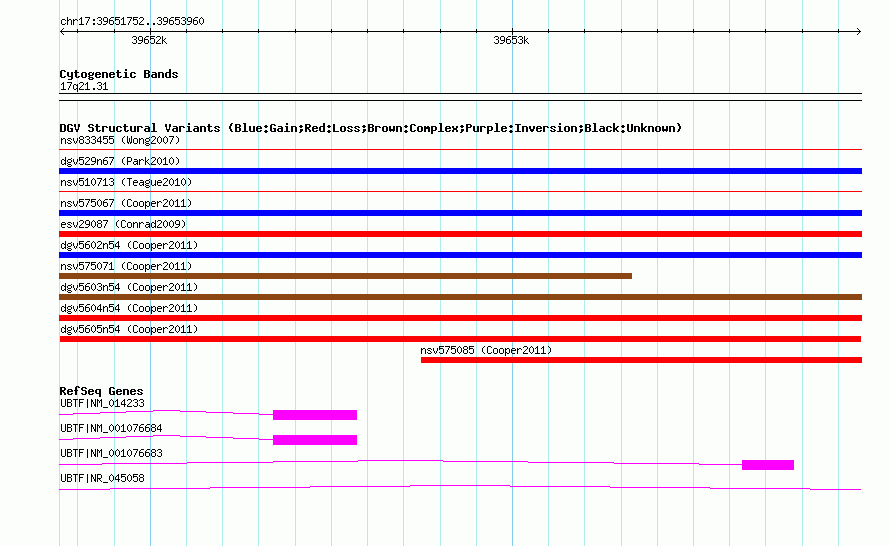
Task: Click the 39652k ruler position marker
Action: [x=149, y=40]
